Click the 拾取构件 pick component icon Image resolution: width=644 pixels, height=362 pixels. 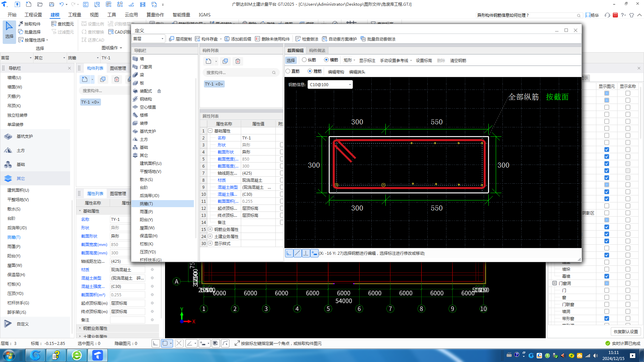pyautogui.click(x=21, y=24)
